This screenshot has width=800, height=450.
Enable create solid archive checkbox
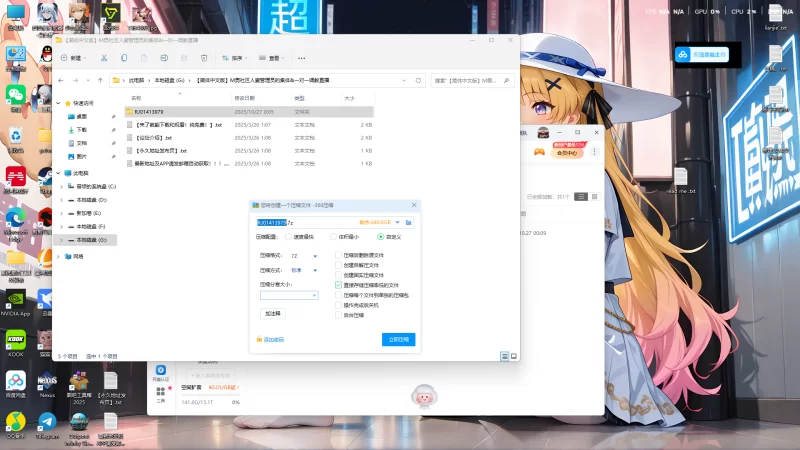pyautogui.click(x=338, y=275)
